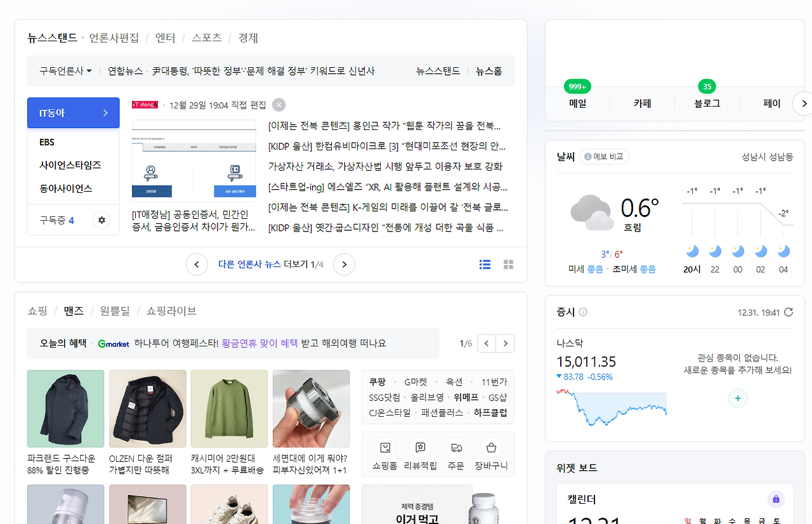Switch news stand to grid view
Screen dimensions: 812x524
pos(508,265)
